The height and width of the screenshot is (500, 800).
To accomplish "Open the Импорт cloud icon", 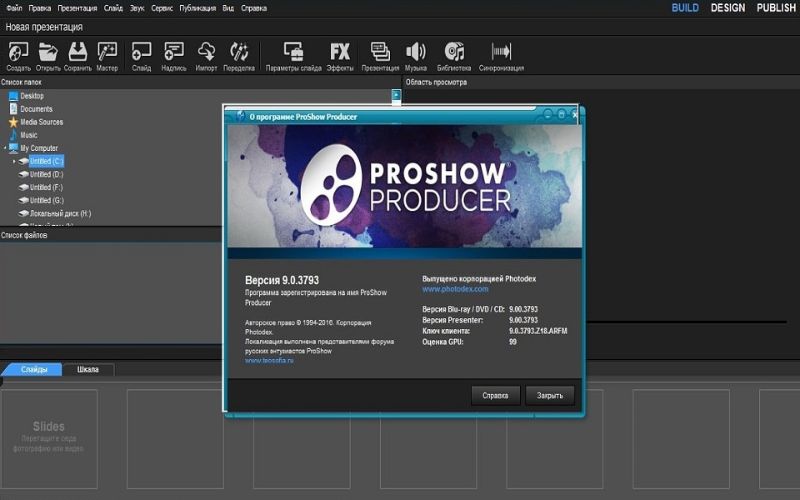I will [207, 52].
